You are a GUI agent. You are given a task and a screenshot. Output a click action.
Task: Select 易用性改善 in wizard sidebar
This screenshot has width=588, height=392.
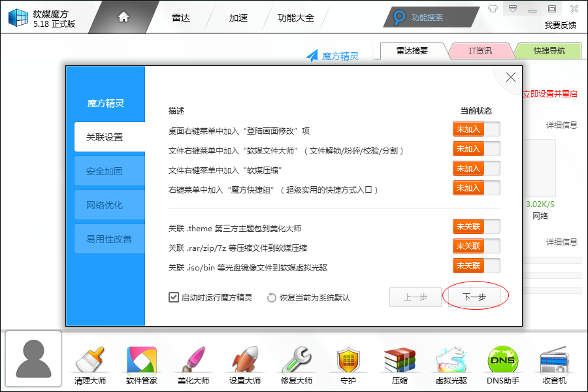click(x=110, y=239)
